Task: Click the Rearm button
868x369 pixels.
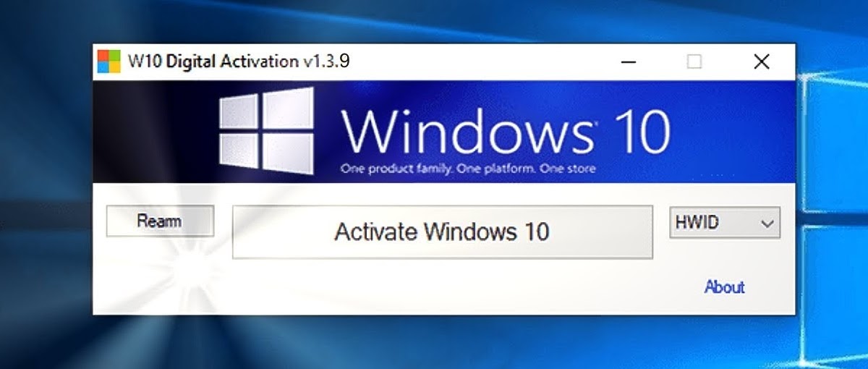Action: [160, 221]
